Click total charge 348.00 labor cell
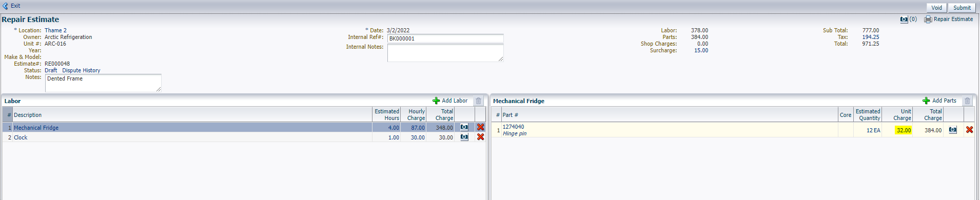Image resolution: width=980 pixels, height=200 pixels. click(440, 128)
